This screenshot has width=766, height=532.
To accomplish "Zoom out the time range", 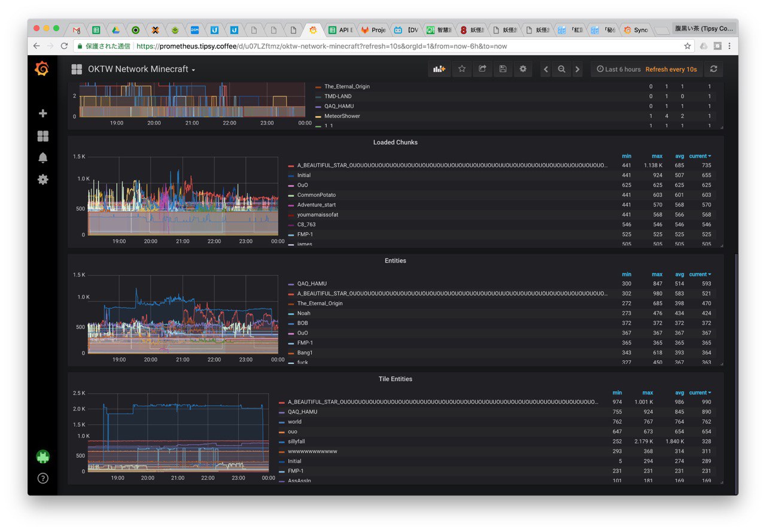I will click(561, 69).
